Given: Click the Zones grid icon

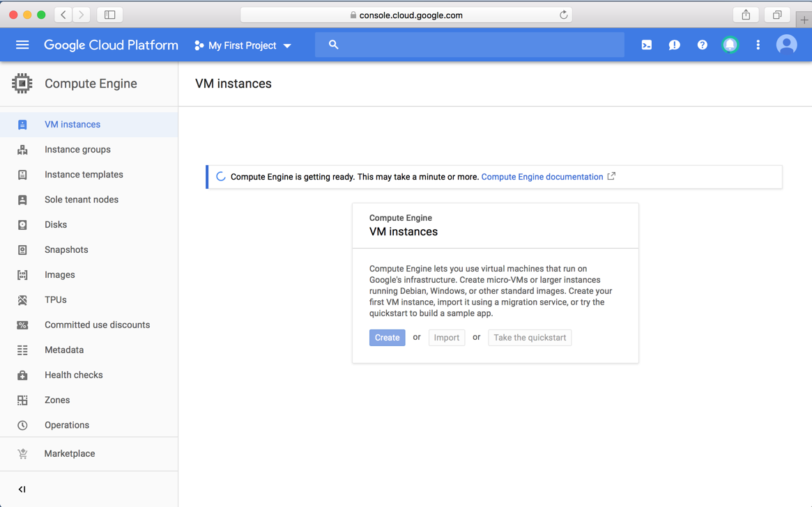Looking at the screenshot, I should [x=22, y=400].
